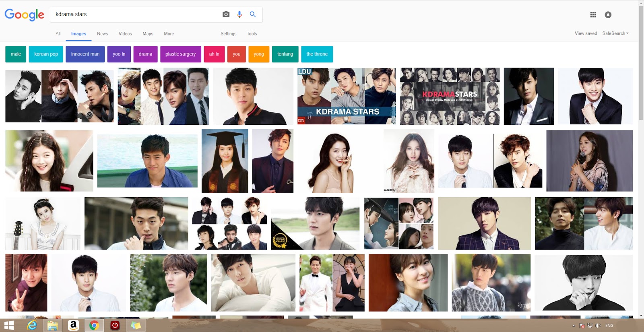Open image of man in white tuxedo
The width and height of the screenshot is (644, 332).
(x=332, y=283)
